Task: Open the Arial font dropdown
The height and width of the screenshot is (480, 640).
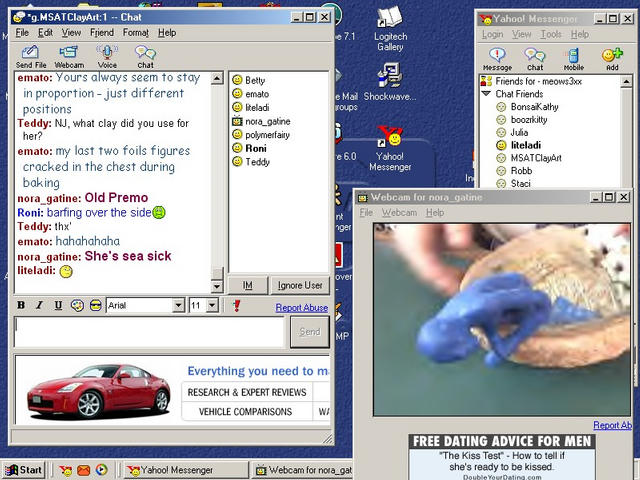Action: click(178, 305)
